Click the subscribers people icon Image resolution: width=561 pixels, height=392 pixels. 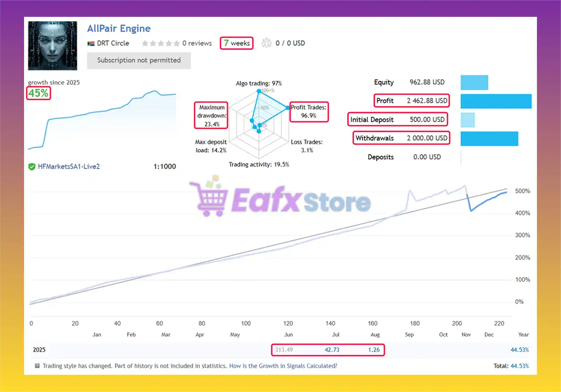point(266,43)
